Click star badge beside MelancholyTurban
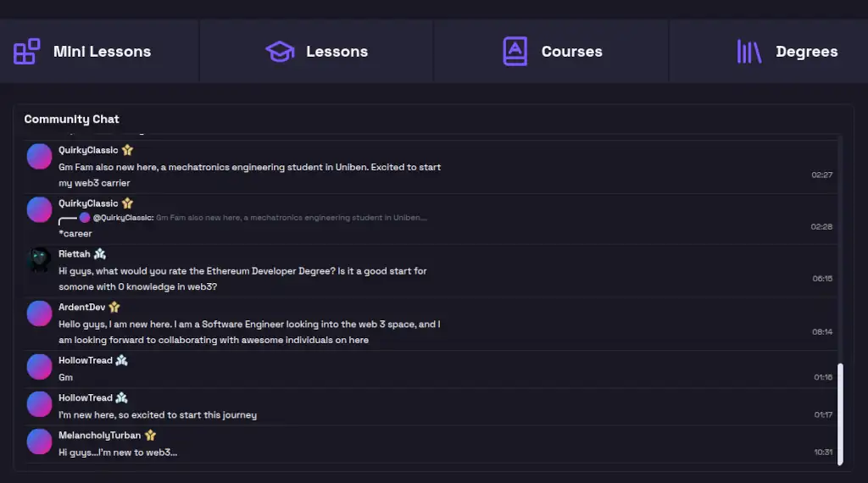The image size is (868, 483). click(151, 436)
